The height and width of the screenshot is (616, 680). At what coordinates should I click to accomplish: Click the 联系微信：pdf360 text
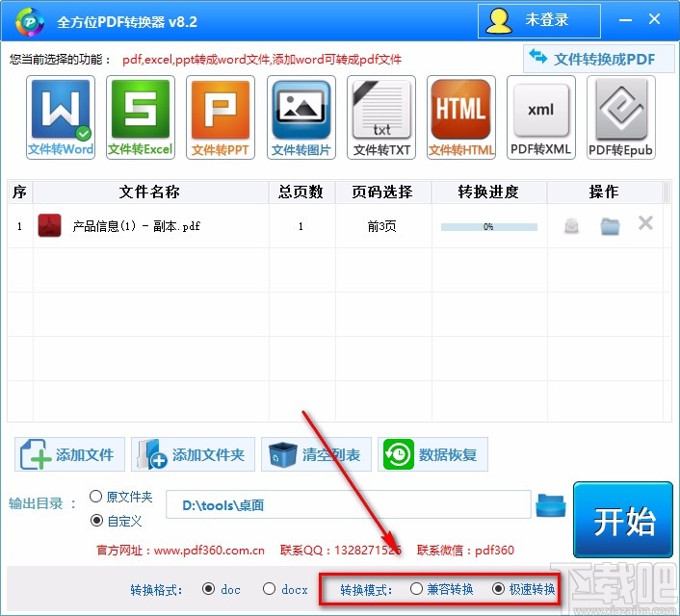click(x=465, y=551)
